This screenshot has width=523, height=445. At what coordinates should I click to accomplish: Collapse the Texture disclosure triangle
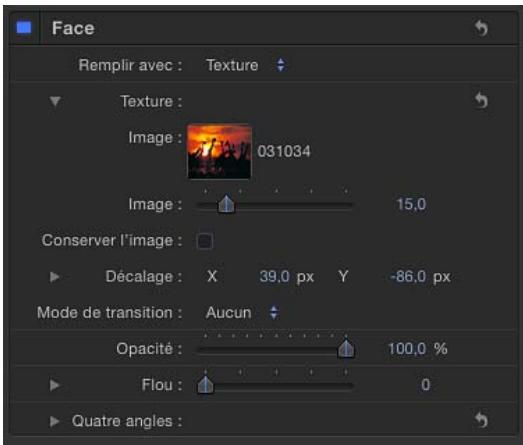[55, 101]
